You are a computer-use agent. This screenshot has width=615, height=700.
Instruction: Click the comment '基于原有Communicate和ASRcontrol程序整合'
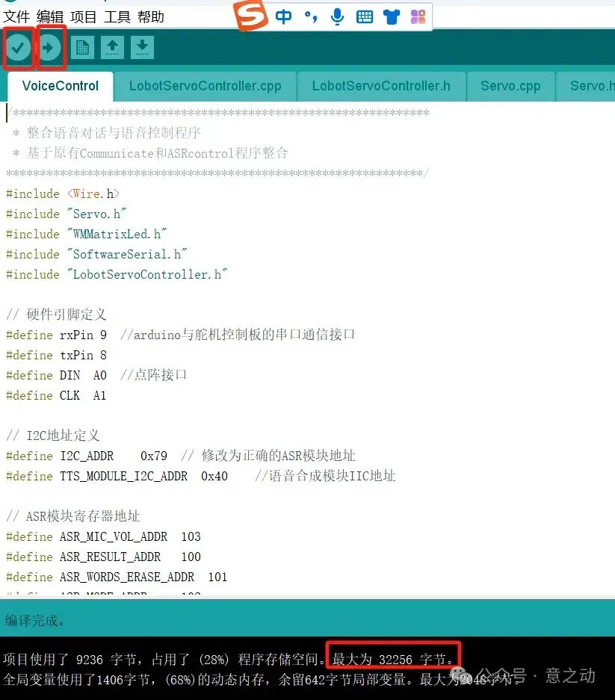click(157, 153)
